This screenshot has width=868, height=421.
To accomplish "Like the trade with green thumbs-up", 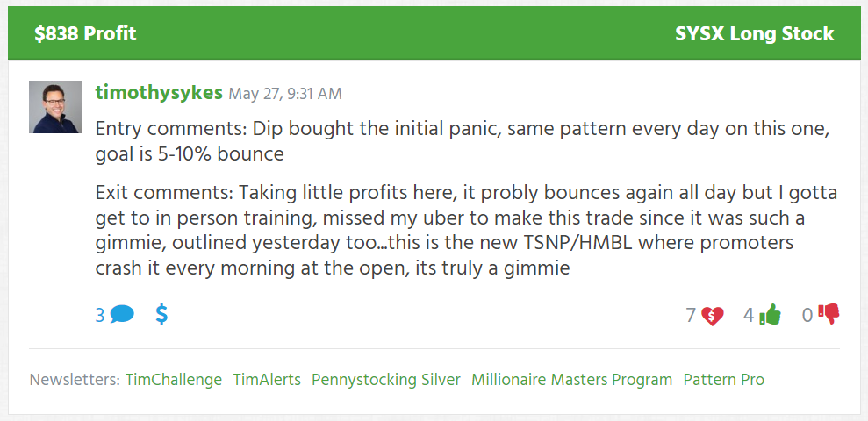I will (770, 315).
